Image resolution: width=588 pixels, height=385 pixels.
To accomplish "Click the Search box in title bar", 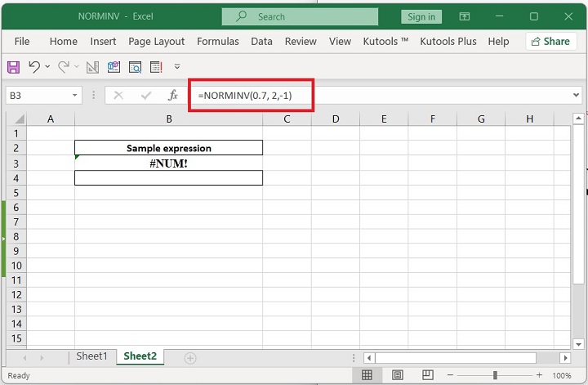I will pos(300,16).
